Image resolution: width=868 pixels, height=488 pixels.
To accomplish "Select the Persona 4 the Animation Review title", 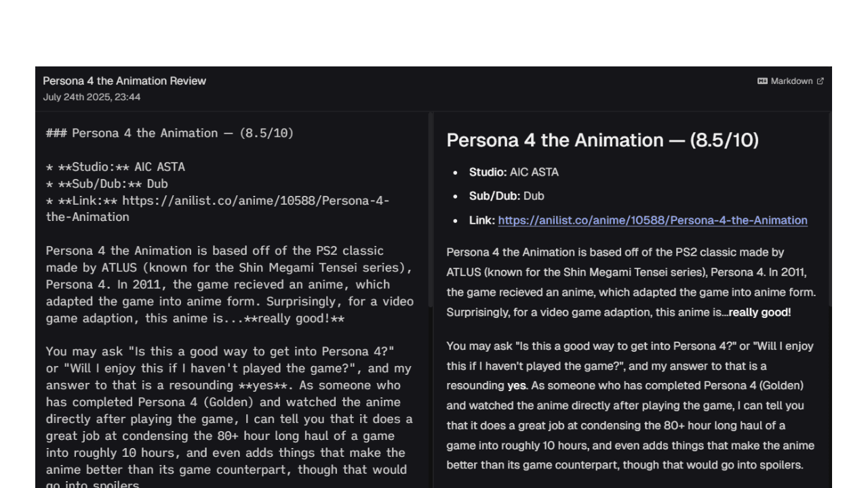I will [x=124, y=81].
